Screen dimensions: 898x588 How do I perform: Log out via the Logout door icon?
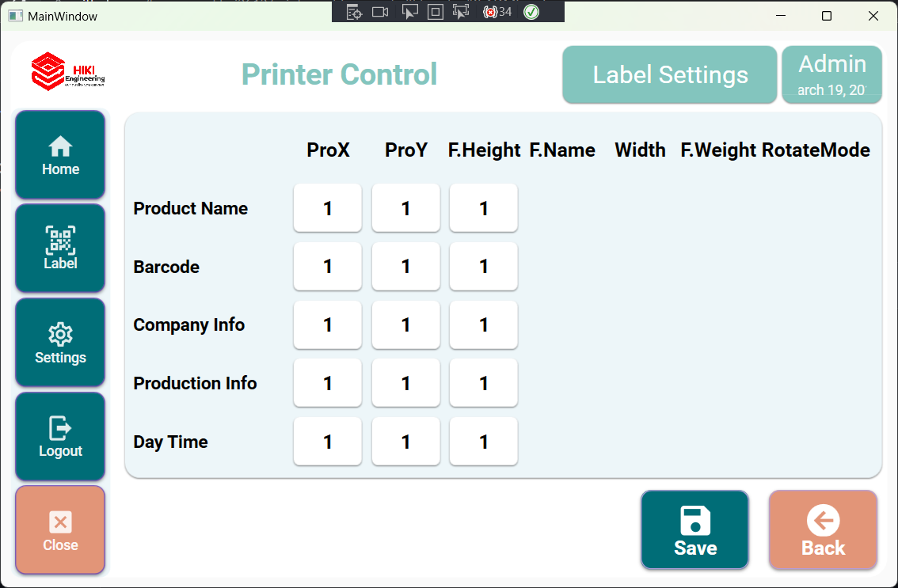(x=59, y=428)
